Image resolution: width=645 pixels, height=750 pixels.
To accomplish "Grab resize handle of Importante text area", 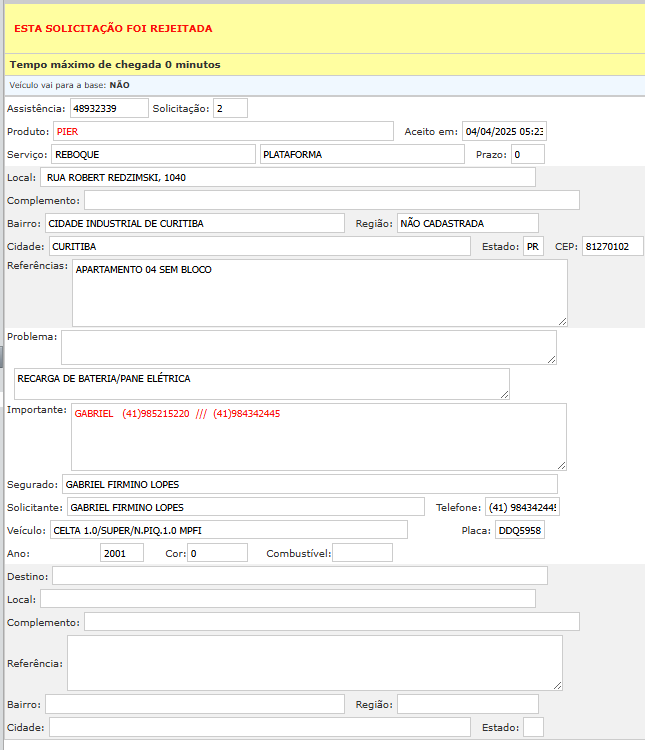I will coord(561,465).
